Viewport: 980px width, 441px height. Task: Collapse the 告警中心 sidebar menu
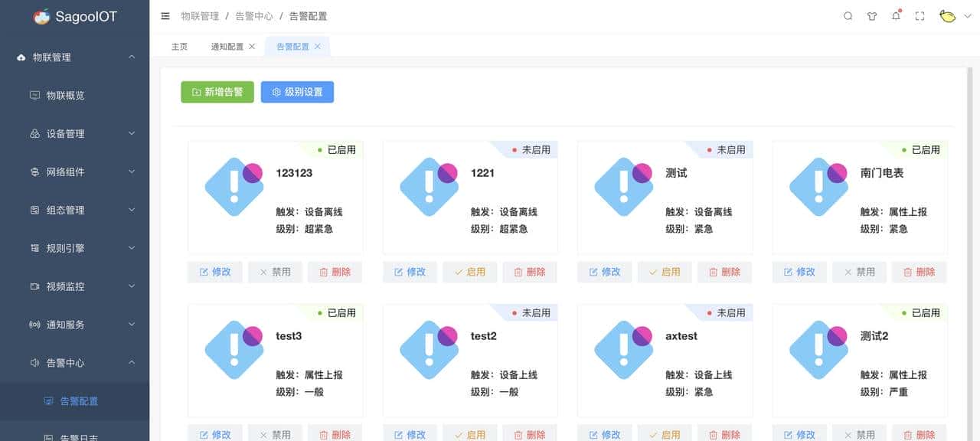tap(74, 362)
